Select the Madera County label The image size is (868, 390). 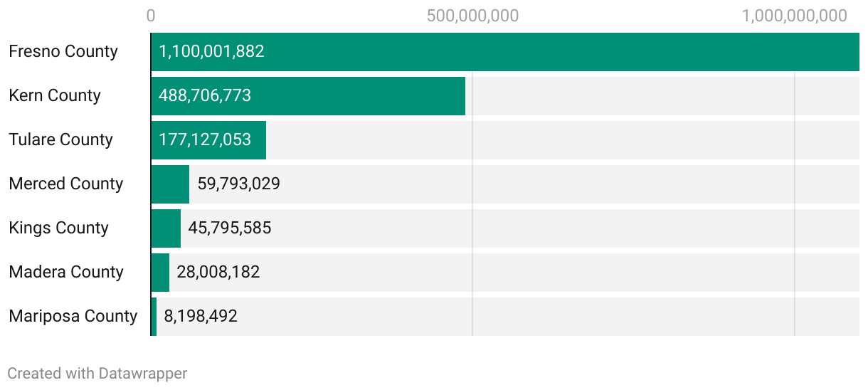pyautogui.click(x=66, y=273)
